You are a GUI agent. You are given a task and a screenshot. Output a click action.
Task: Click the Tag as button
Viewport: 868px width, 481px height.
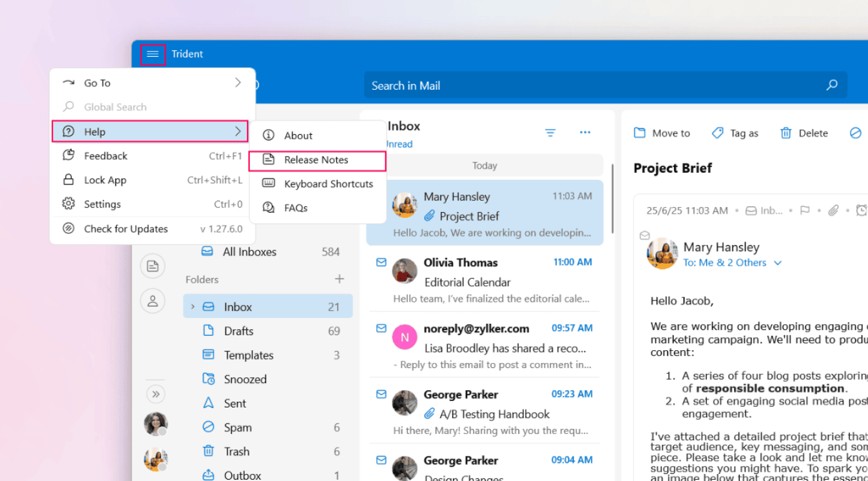point(735,133)
